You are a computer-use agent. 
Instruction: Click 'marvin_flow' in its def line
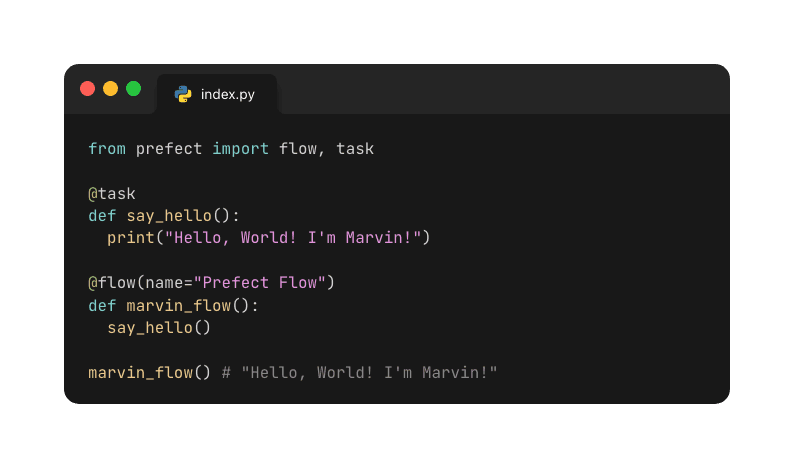(x=179, y=306)
